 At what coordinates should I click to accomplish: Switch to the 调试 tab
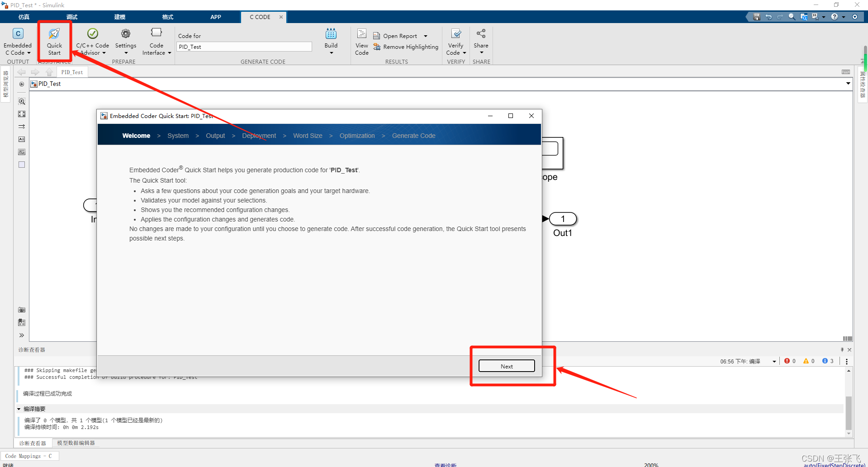tap(72, 17)
